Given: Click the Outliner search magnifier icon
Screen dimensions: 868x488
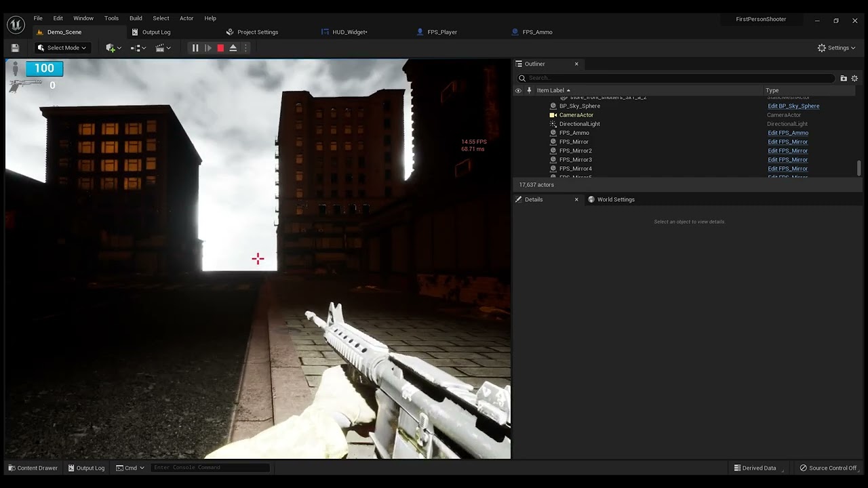Looking at the screenshot, I should (x=522, y=78).
